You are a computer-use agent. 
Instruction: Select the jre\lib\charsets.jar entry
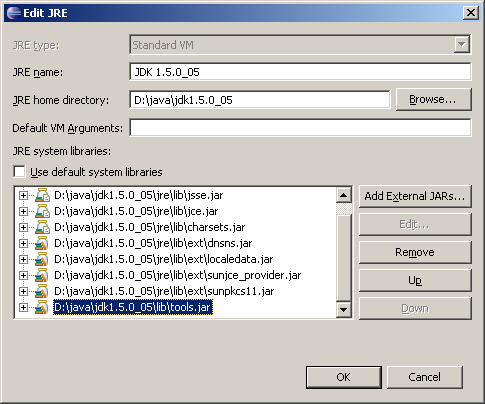coord(149,227)
